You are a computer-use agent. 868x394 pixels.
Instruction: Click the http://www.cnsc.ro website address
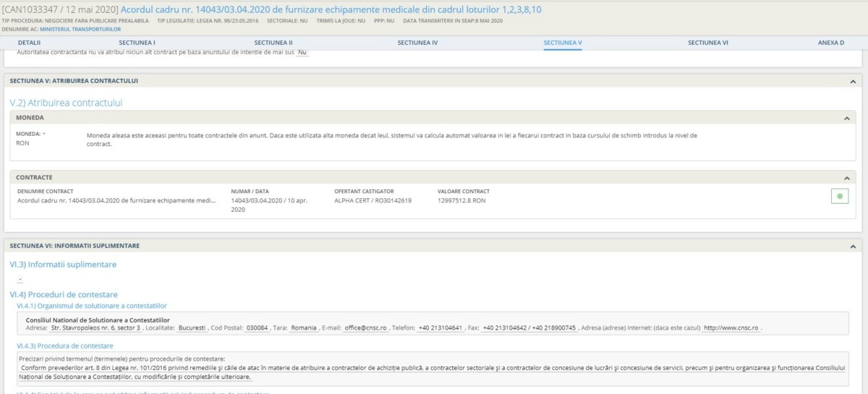731,327
